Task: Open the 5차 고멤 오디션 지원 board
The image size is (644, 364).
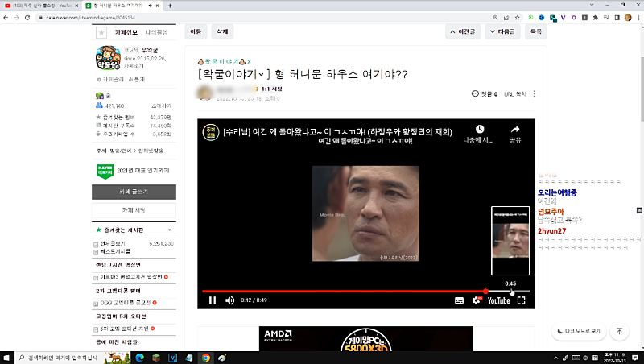Action: click(125, 329)
